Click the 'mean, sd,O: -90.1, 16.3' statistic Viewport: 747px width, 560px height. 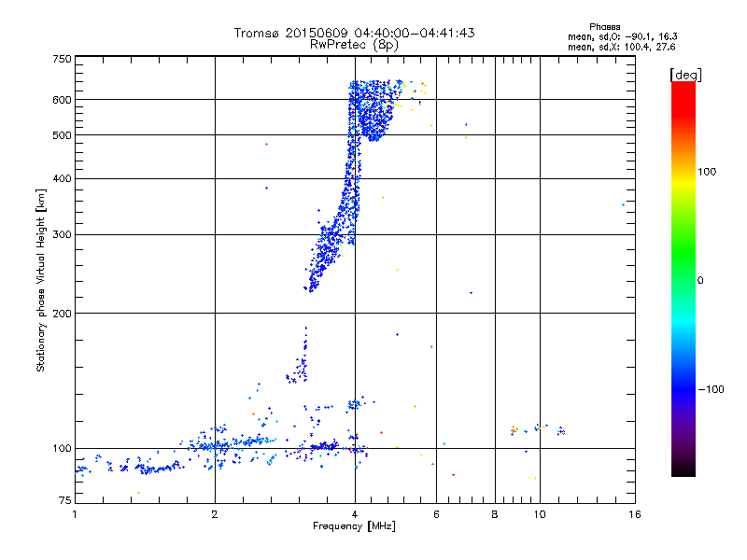coord(622,36)
